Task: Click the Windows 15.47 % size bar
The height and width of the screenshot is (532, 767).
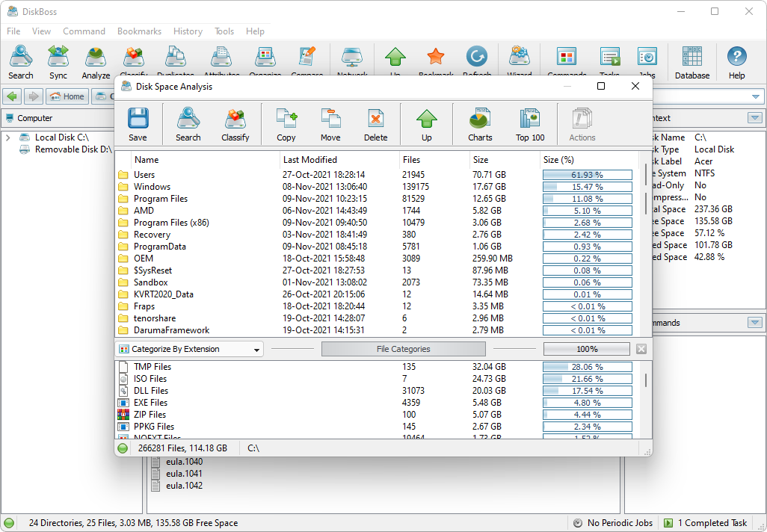Action: 587,187
